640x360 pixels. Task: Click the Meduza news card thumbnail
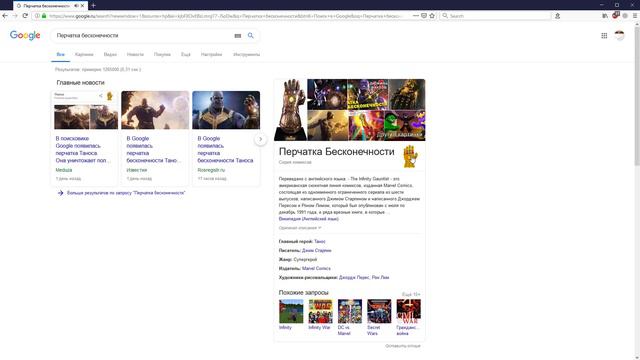(x=84, y=110)
